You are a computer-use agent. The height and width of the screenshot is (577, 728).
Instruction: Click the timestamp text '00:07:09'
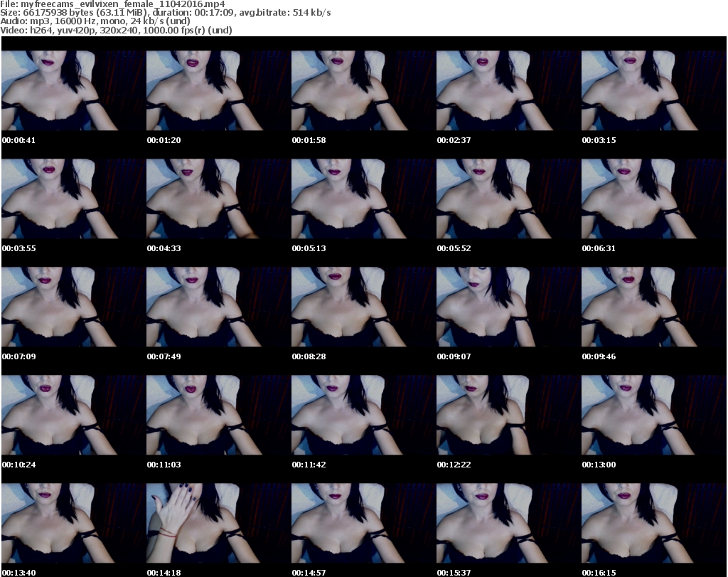click(x=18, y=356)
